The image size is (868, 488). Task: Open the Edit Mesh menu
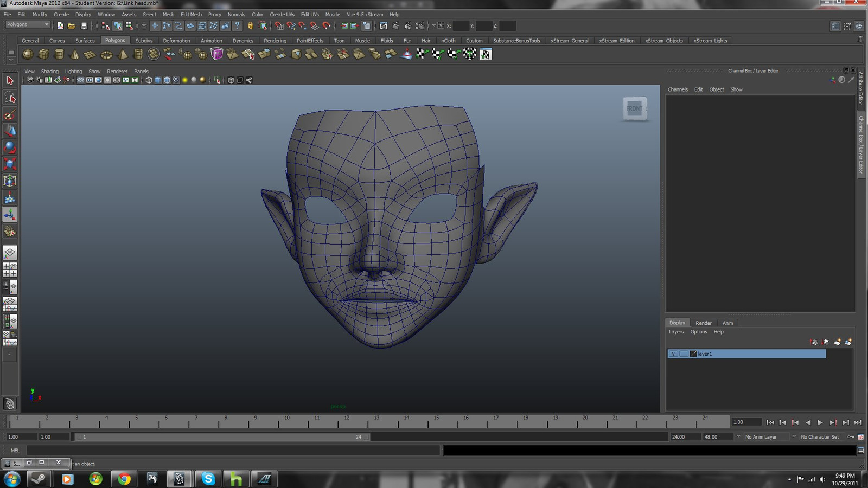pyautogui.click(x=191, y=15)
